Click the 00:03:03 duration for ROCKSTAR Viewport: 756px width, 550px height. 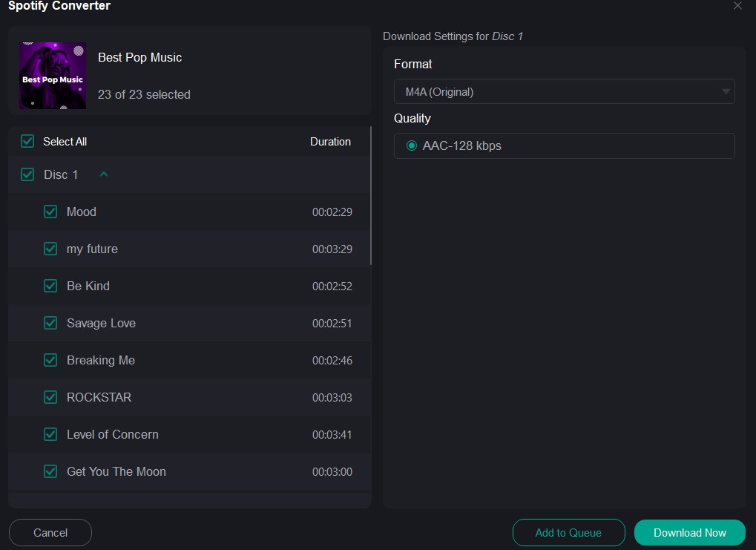(x=332, y=398)
